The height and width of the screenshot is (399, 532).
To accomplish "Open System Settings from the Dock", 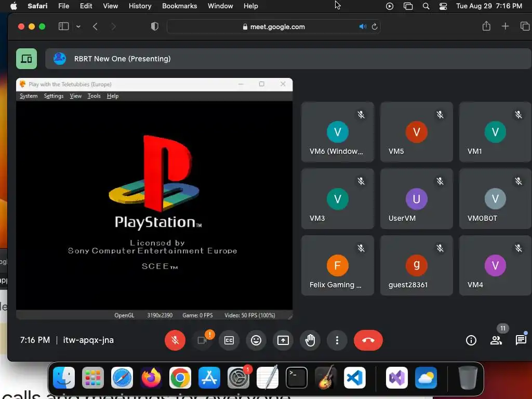I will tap(238, 378).
